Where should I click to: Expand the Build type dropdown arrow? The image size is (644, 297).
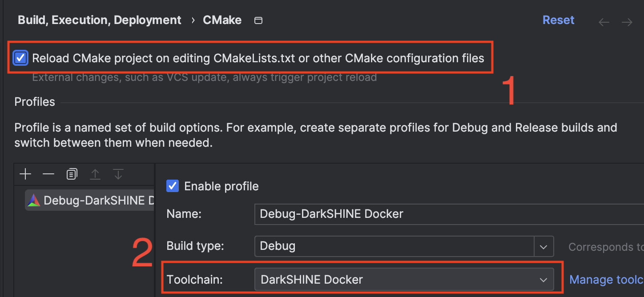coord(543,246)
